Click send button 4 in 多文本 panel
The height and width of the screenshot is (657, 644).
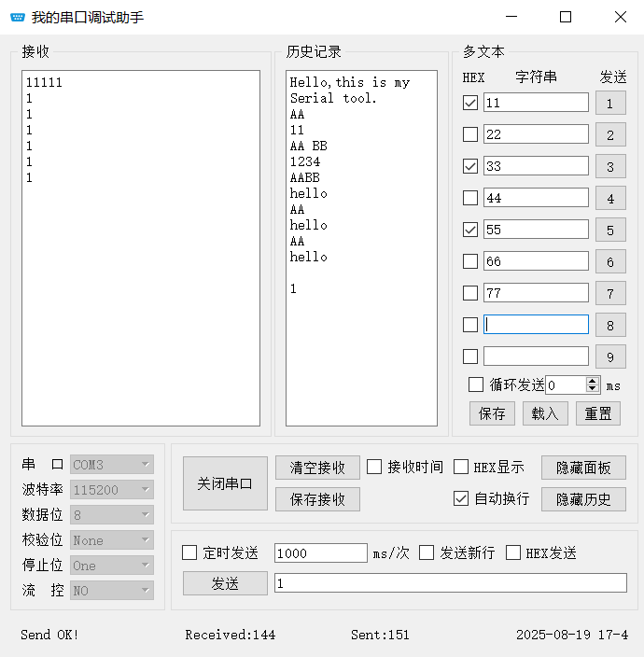(x=610, y=198)
